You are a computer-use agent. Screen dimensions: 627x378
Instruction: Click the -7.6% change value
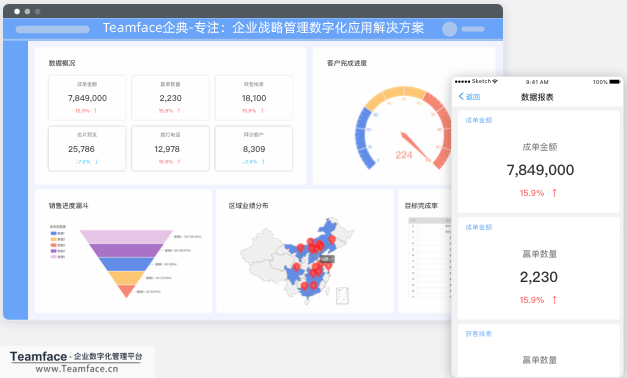tap(83, 162)
